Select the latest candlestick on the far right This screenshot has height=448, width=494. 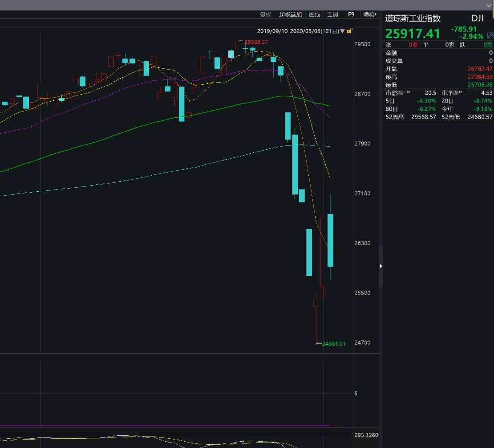330,240
